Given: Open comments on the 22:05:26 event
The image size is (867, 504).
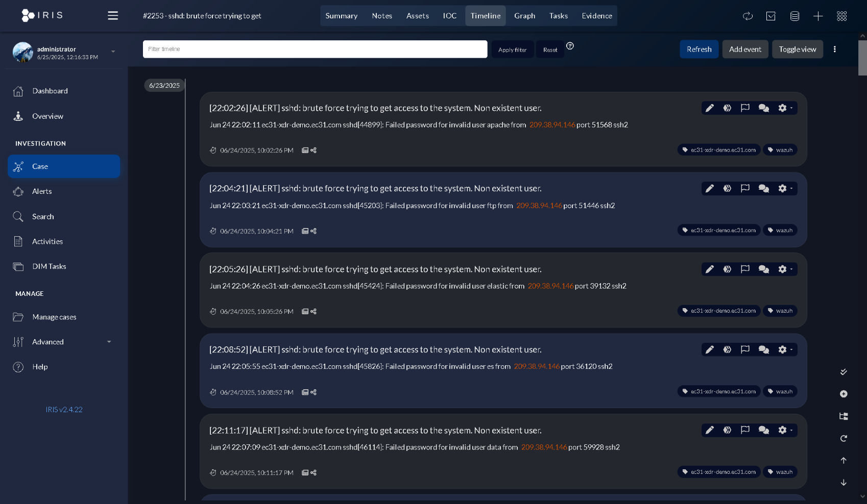Looking at the screenshot, I should click(x=764, y=269).
